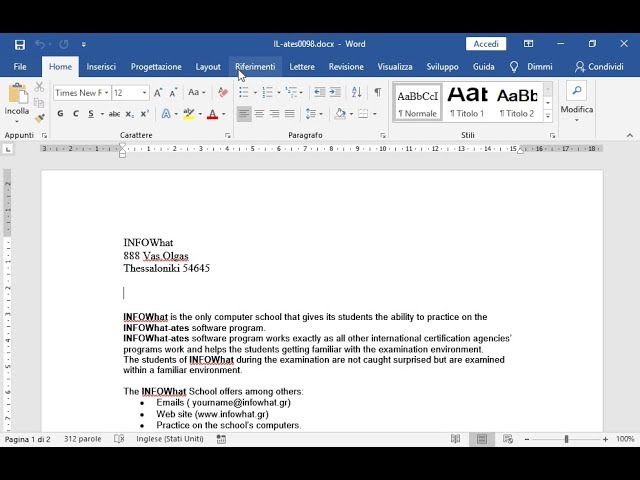Toggle italic (C) formatting

pos(76,114)
